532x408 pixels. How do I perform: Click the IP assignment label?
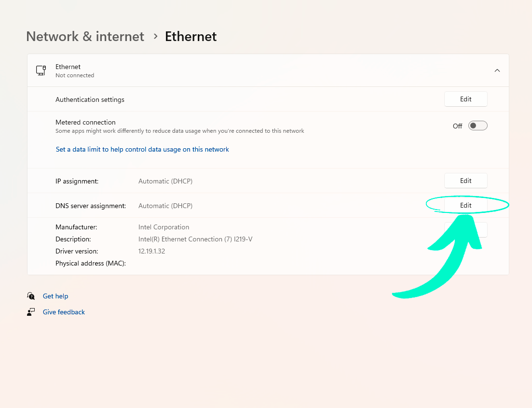pos(77,181)
